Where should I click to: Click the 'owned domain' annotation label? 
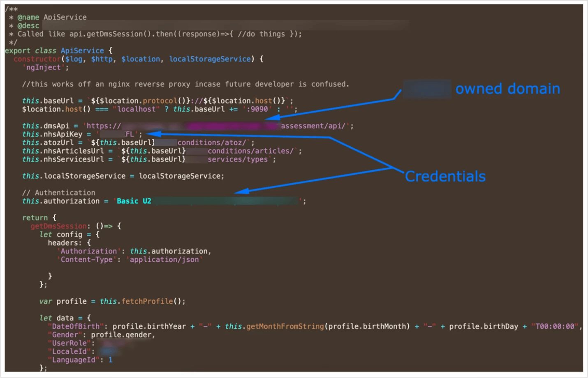point(507,88)
